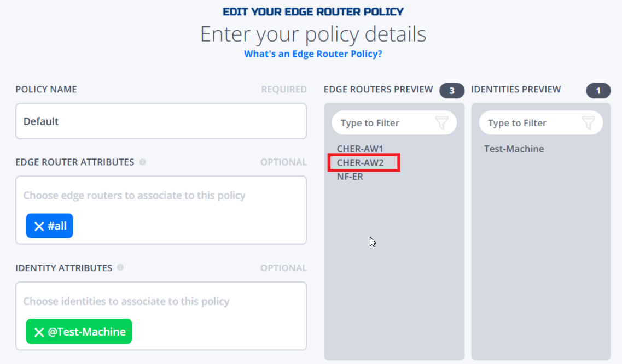Click the Identities Type to Filter field
This screenshot has height=364, width=622.
540,122
